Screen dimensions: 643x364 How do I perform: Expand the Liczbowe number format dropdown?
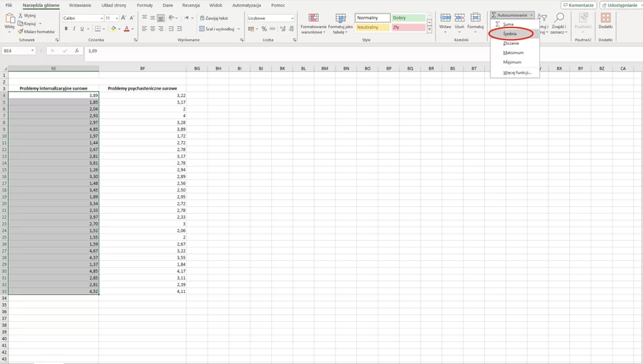293,18
